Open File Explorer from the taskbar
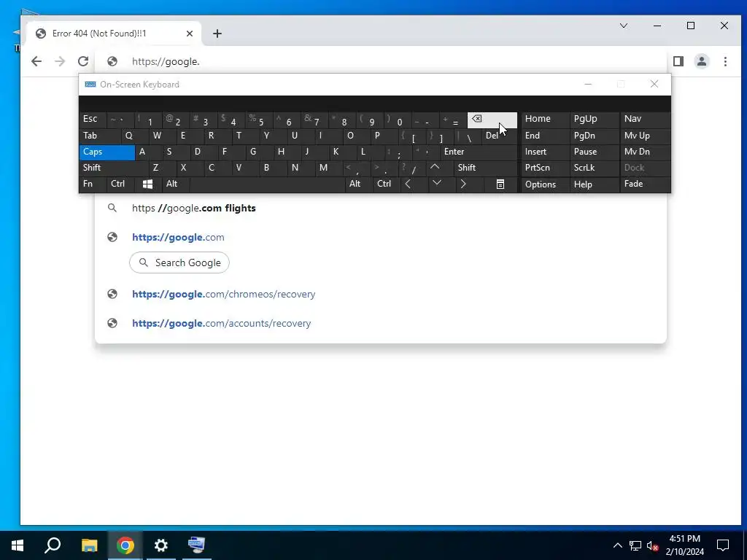The image size is (747, 560). coord(89,545)
